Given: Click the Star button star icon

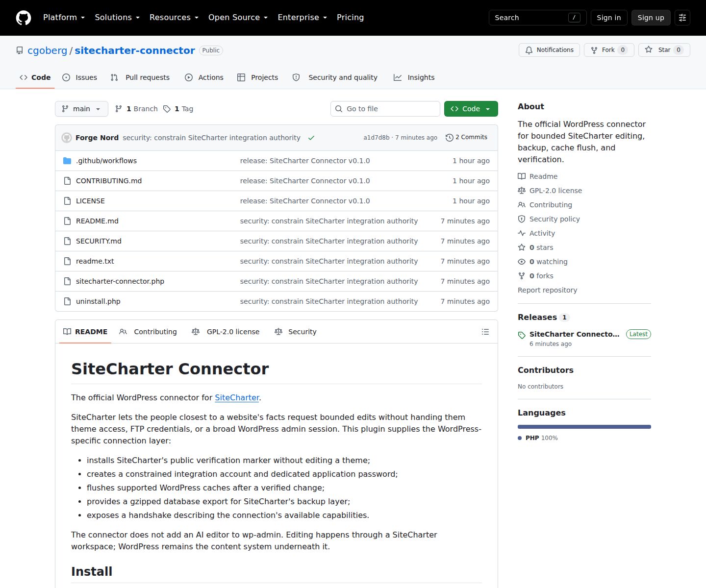Looking at the screenshot, I should tap(649, 50).
